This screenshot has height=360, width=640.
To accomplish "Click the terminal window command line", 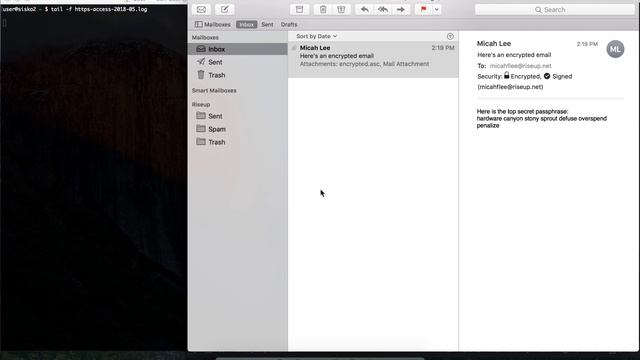I will 75,9.
